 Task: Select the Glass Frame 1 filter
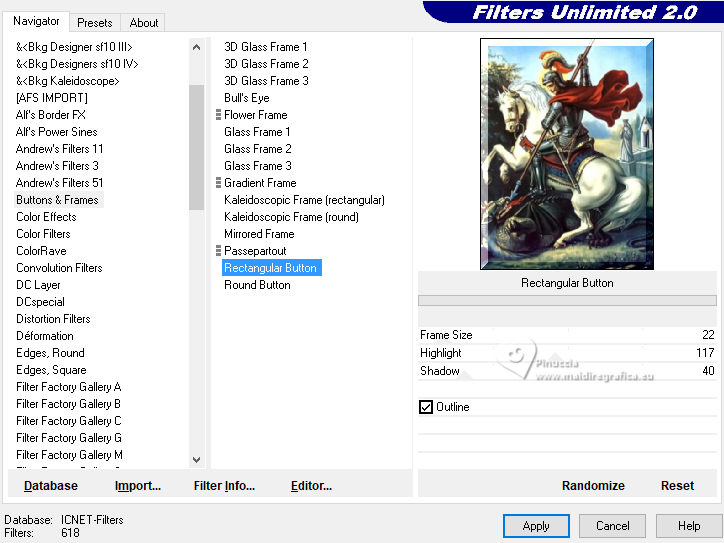[x=257, y=132]
